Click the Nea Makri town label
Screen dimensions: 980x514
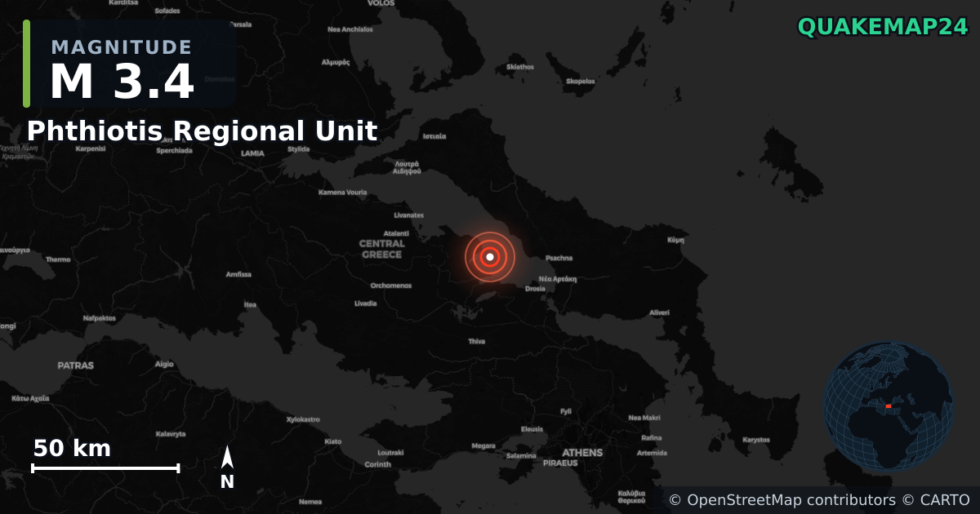644,418
